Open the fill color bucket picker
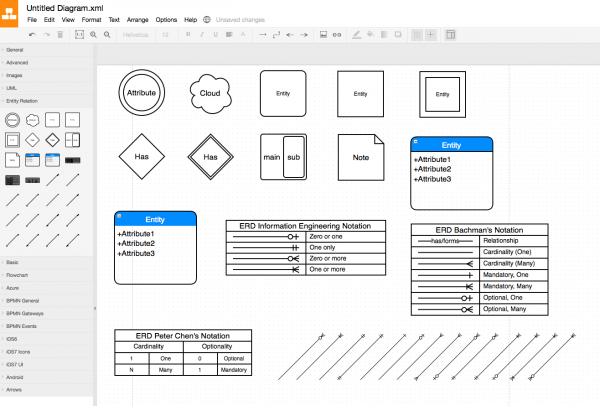Viewport: 600px width, 406px height. click(x=371, y=34)
